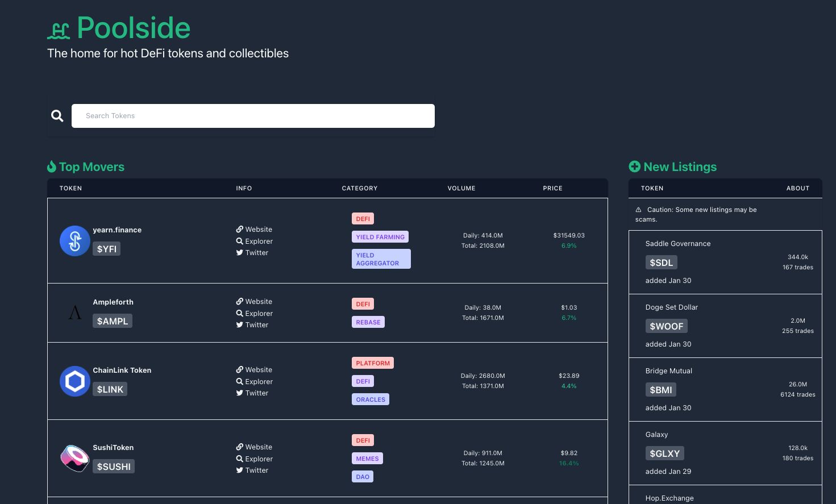The height and width of the screenshot is (504, 836).
Task: Click the VOLUME column header
Action: [461, 188]
